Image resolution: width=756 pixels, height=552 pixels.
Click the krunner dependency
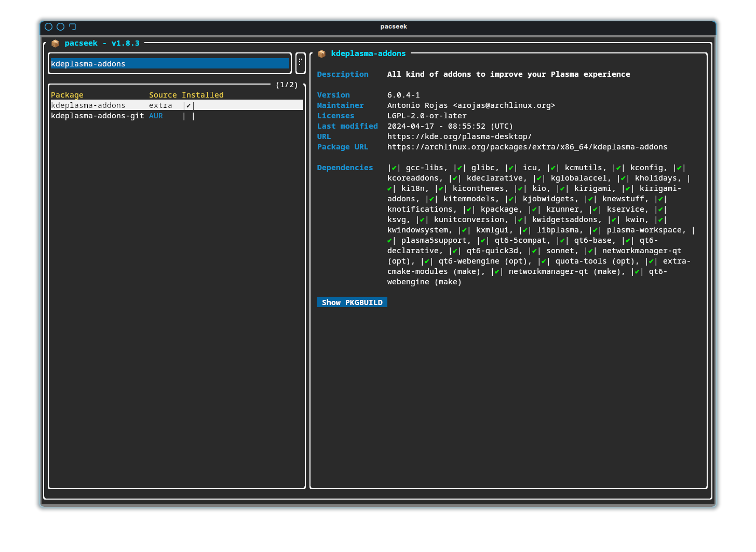click(x=562, y=209)
